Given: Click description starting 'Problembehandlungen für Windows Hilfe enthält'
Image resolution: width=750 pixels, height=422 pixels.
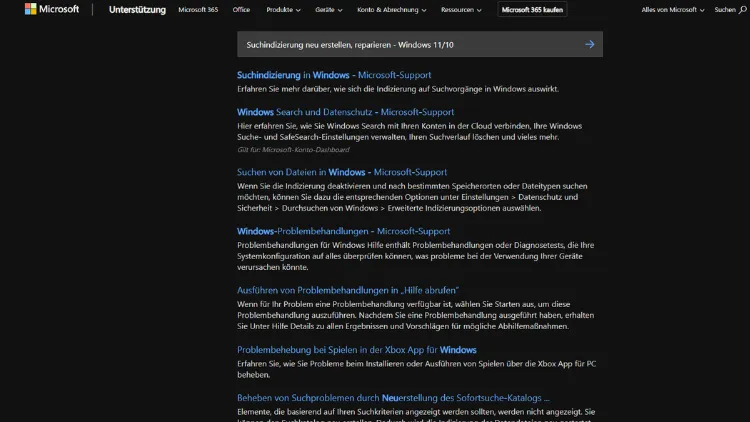Looking at the screenshot, I should pyautogui.click(x=415, y=256).
